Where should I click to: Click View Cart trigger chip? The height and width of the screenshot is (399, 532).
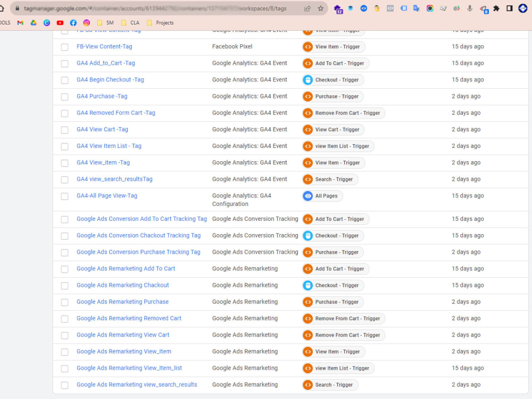tap(333, 130)
